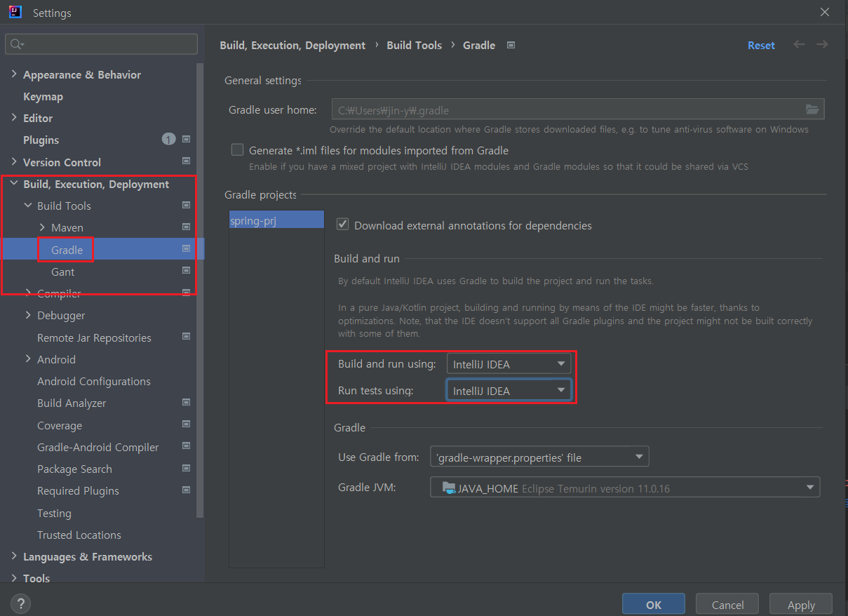The width and height of the screenshot is (848, 616).
Task: Click the breadcrumb project icon after Gradle
Action: pos(511,45)
